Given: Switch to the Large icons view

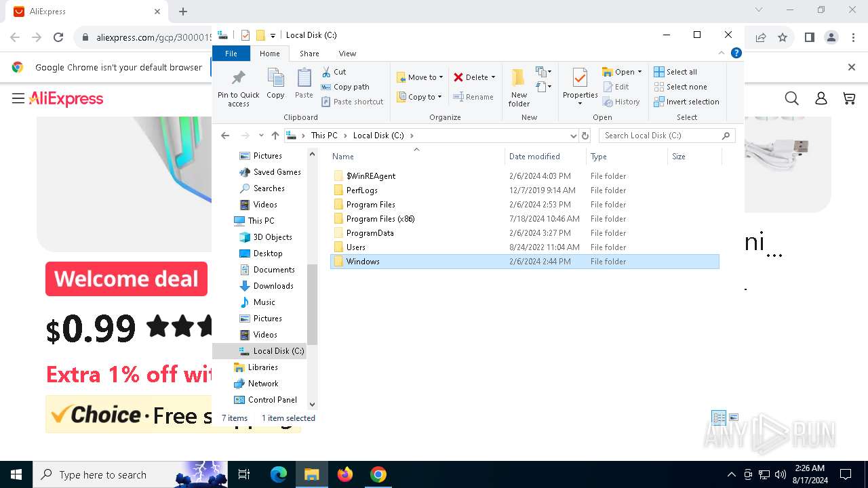Looking at the screenshot, I should click(x=734, y=418).
